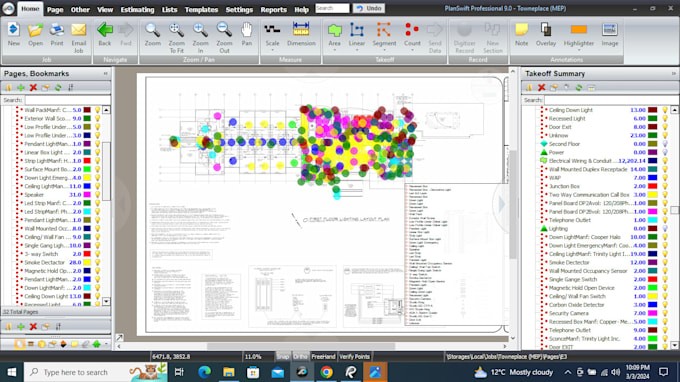
Task: Expand the Lighting folder in Takeoff Summary
Action: coord(544,229)
